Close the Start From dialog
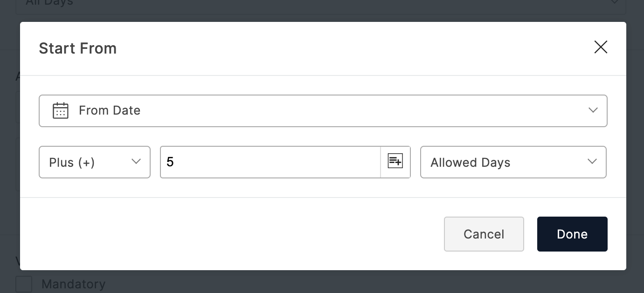The image size is (644, 293). click(x=601, y=47)
